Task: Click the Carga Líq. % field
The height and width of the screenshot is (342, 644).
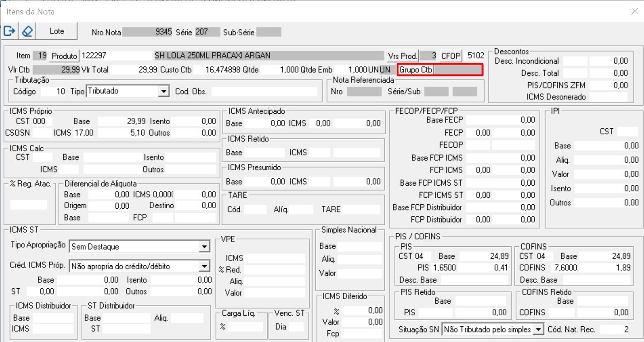Action: 245,327
